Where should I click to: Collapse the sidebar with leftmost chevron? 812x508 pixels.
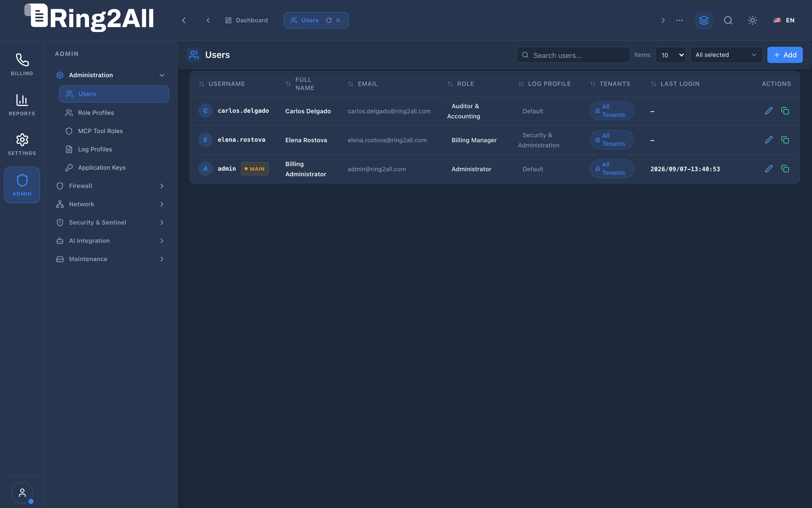click(x=184, y=21)
